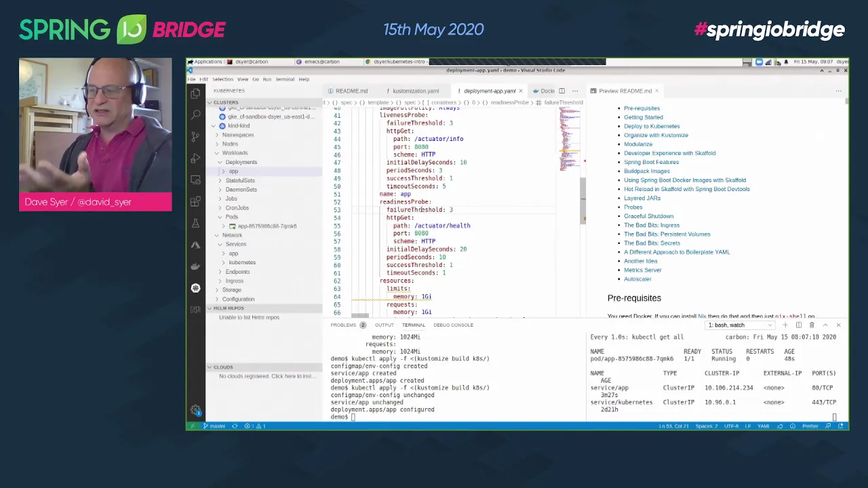Open the Search view in activity bar
Screen dimensions: 868x488
(x=195, y=115)
